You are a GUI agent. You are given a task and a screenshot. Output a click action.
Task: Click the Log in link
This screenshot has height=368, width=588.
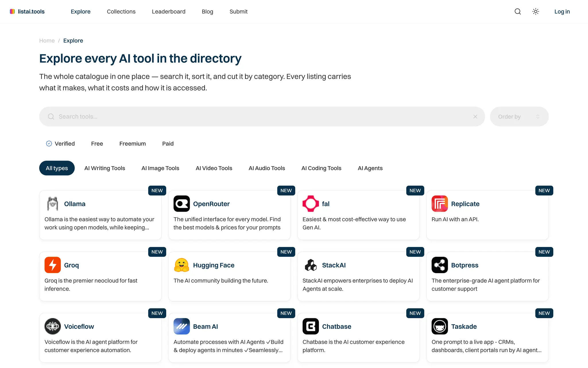pos(562,11)
